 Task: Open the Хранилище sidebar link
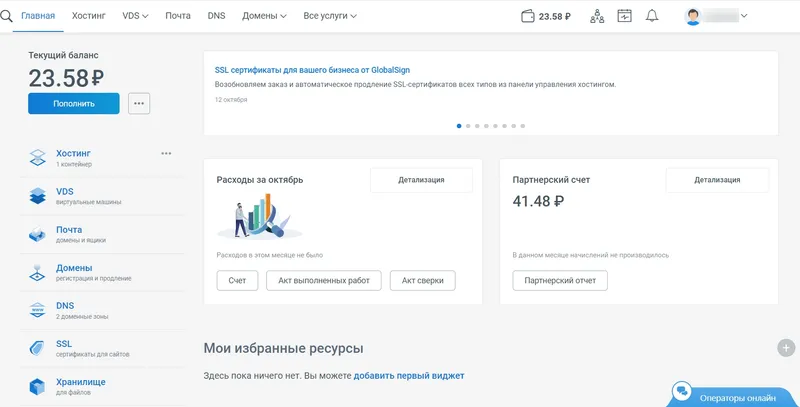(81, 382)
